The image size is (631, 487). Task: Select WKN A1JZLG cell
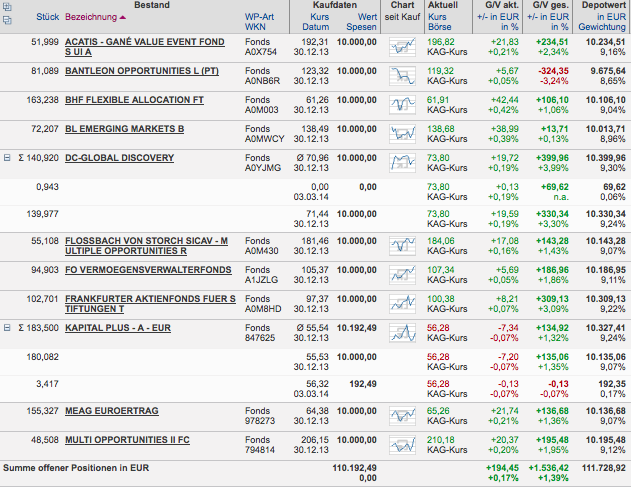click(261, 280)
